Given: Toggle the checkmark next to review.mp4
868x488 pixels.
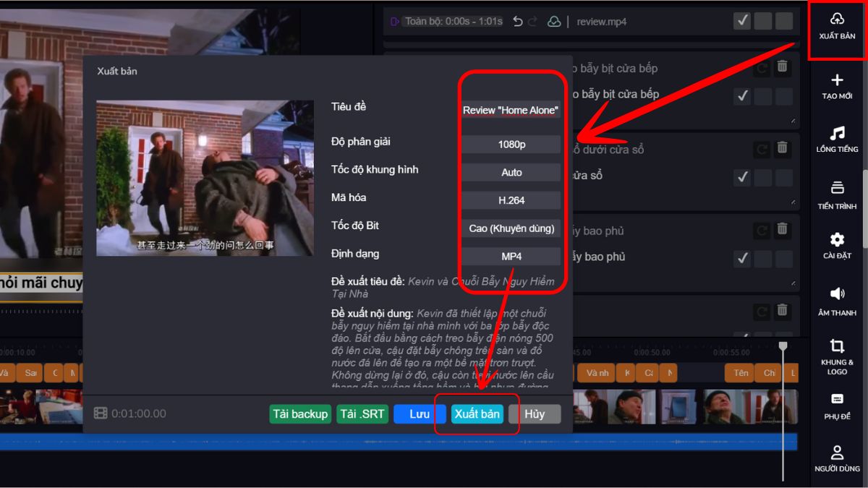Looking at the screenshot, I should pos(742,21).
